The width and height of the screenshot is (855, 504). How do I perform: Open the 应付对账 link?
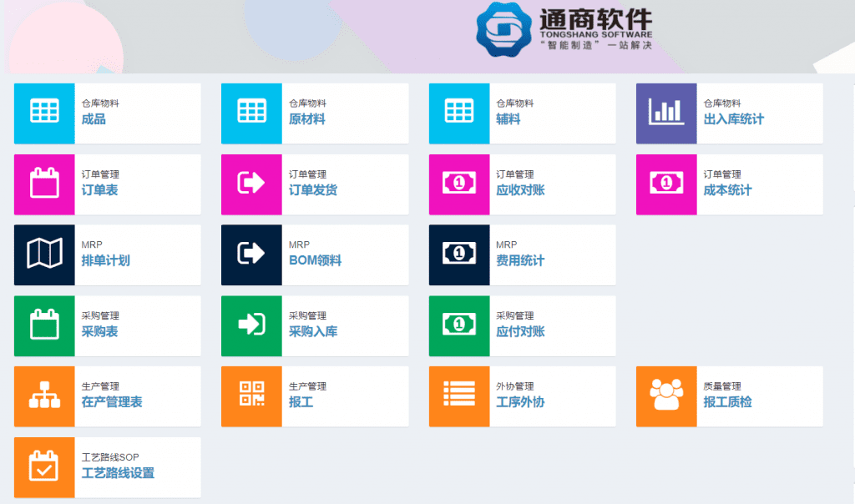(x=520, y=331)
